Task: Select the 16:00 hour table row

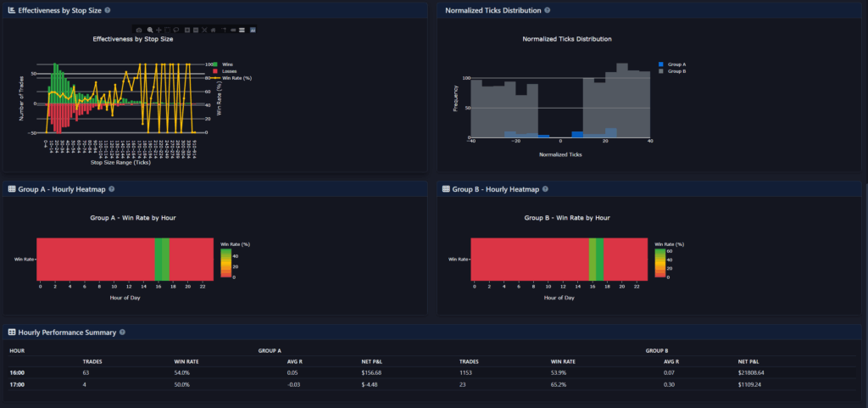Action: pos(18,372)
